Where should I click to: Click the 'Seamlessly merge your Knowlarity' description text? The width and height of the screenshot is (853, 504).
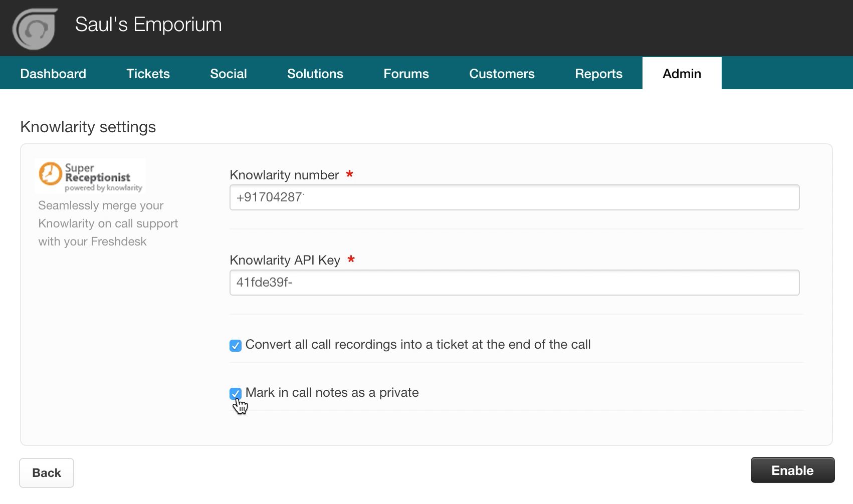(x=108, y=223)
